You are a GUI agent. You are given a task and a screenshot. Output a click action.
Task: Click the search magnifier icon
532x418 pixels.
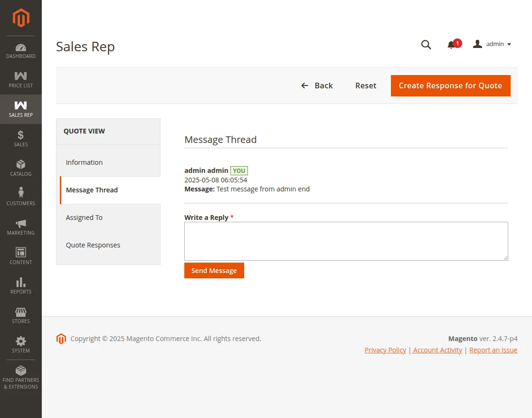point(426,45)
